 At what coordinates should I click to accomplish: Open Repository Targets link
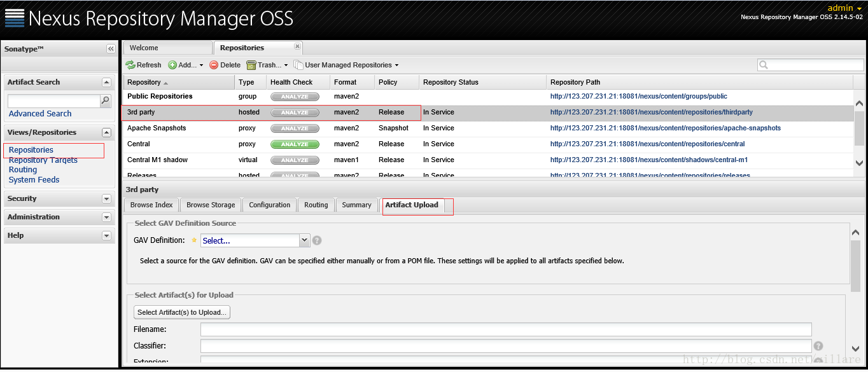(43, 160)
